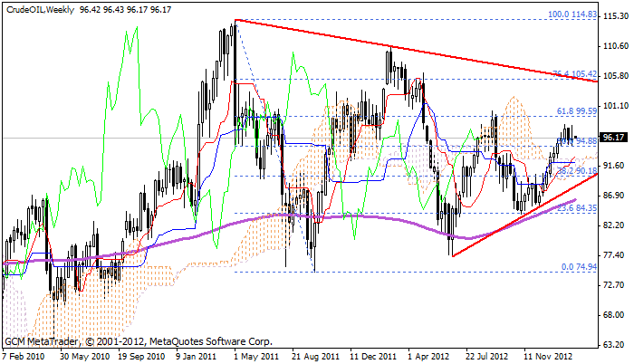Click the 61.8 Fibonacci label at 99.59
634x364 pixels.
(576, 111)
